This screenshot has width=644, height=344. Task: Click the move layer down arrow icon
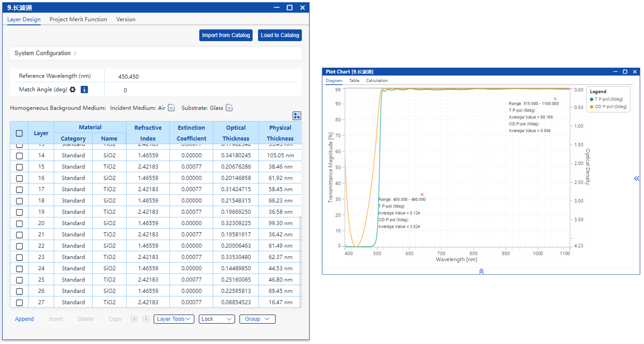[146, 319]
